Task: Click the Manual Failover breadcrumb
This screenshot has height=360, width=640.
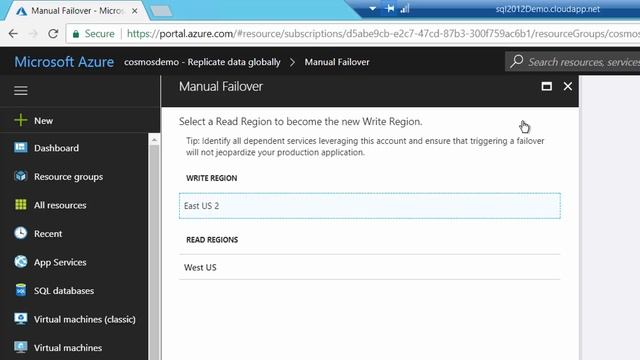Action: (337, 62)
